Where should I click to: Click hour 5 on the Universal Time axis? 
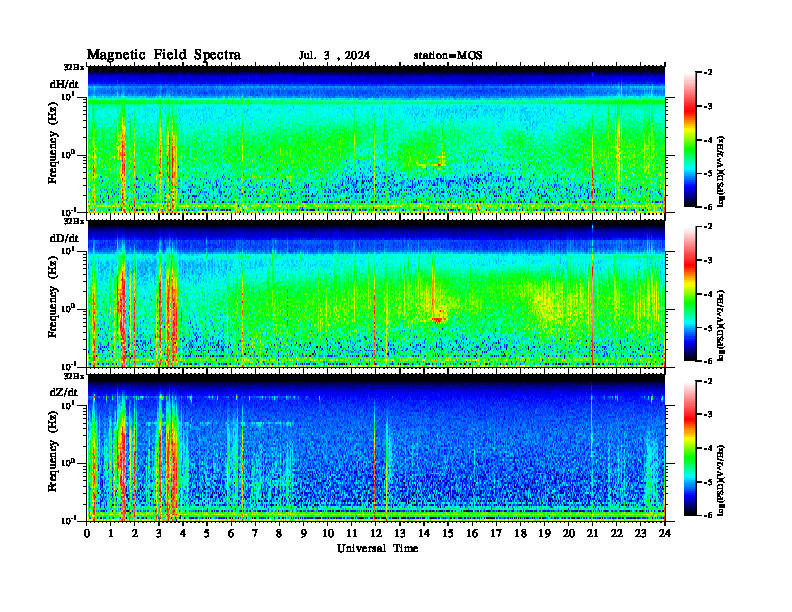(x=207, y=534)
